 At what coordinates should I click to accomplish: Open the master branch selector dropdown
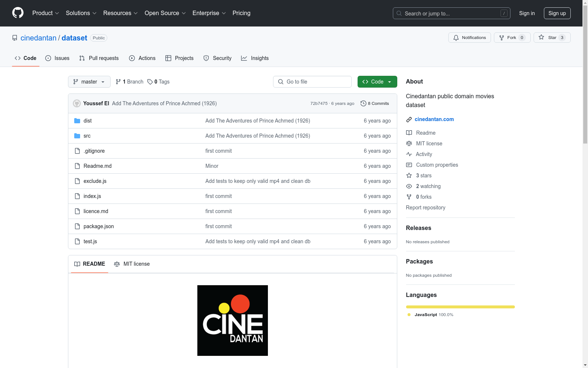(89, 82)
